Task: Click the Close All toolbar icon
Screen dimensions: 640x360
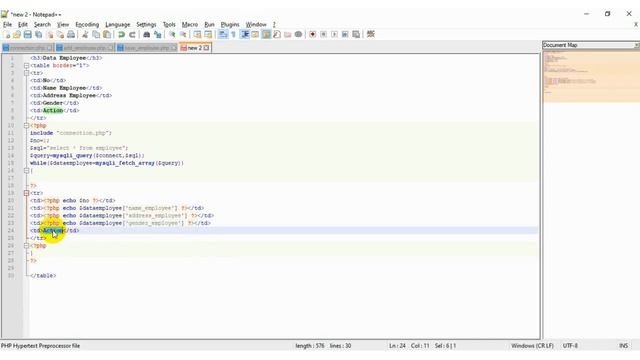Action: [x=60, y=35]
